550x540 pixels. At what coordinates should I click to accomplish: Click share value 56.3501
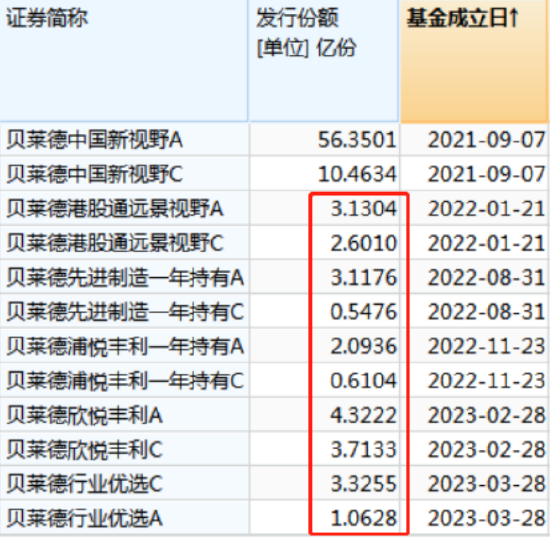pos(357,140)
